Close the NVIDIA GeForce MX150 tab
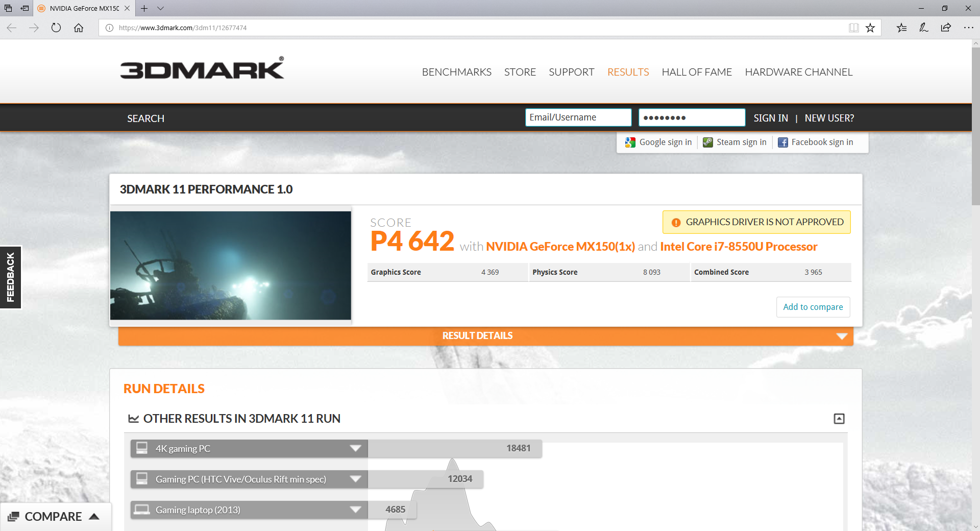 coord(127,8)
